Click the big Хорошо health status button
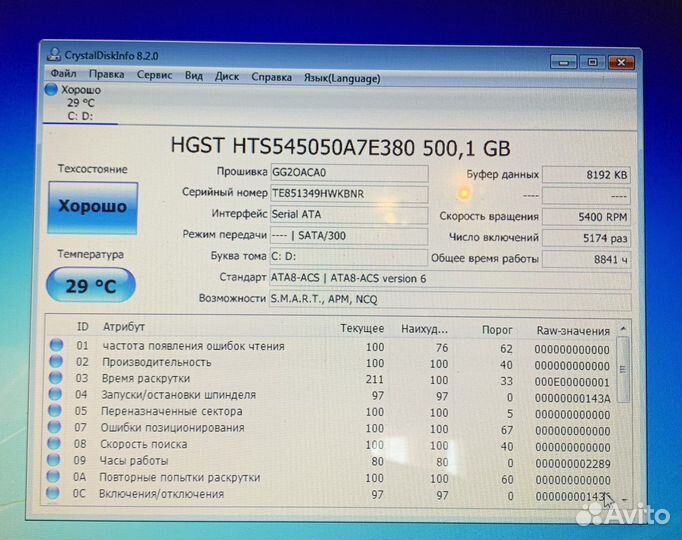682x540 pixels. coord(93,208)
